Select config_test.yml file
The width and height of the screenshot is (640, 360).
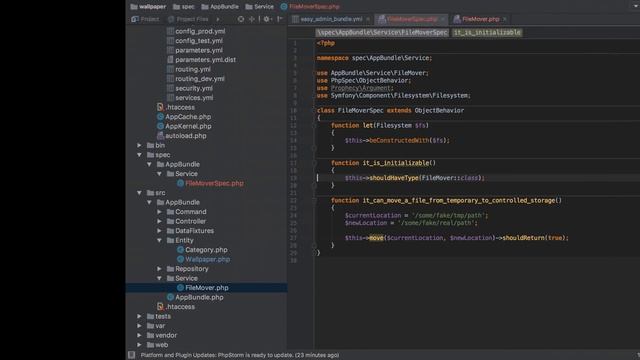[199, 41]
